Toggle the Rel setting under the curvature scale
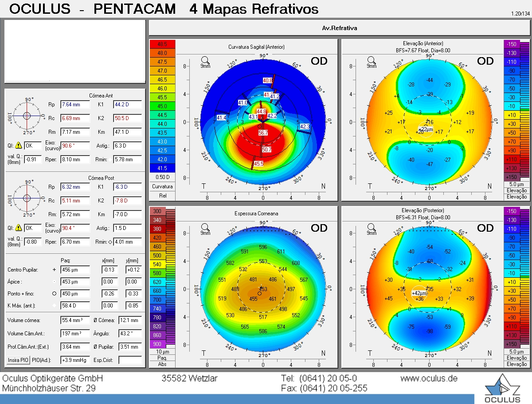The height and width of the screenshot is (404, 532). [x=163, y=195]
